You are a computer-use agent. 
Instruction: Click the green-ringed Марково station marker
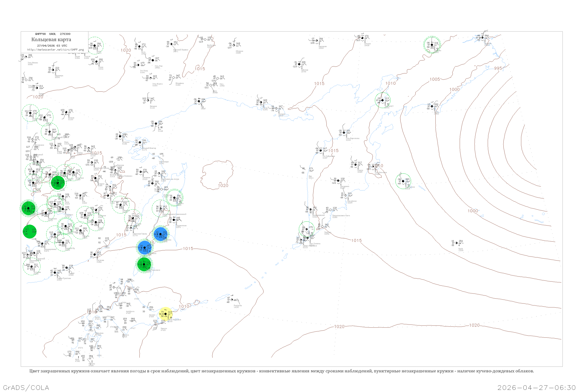point(432,45)
